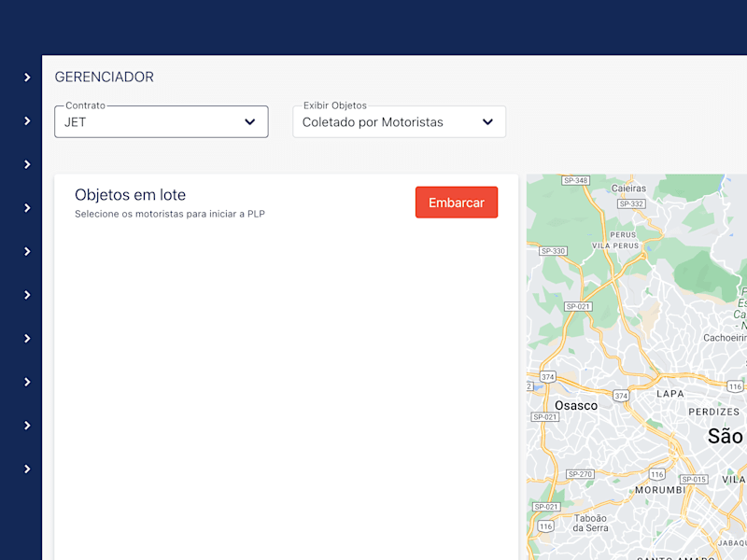Image resolution: width=747 pixels, height=560 pixels.
Task: Click the SP-332 road shield on the map
Action: [631, 203]
